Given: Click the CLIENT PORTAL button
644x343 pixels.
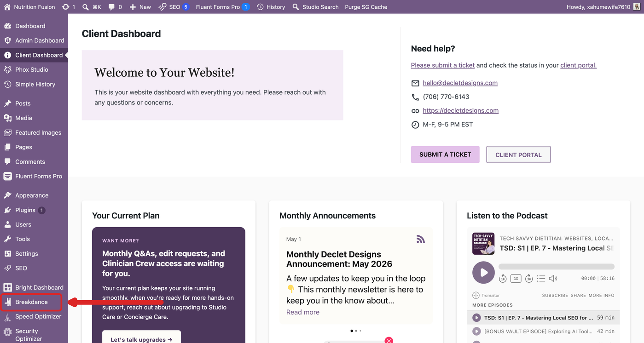Looking at the screenshot, I should tap(518, 154).
